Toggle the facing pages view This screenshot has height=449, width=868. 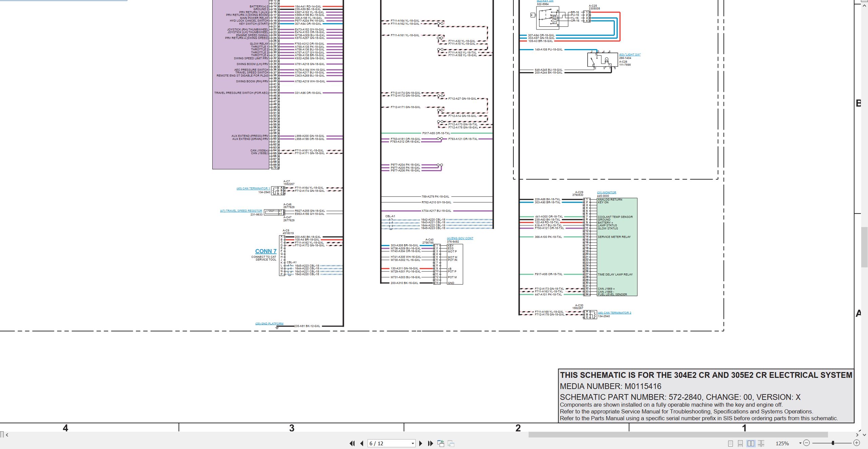pyautogui.click(x=751, y=443)
